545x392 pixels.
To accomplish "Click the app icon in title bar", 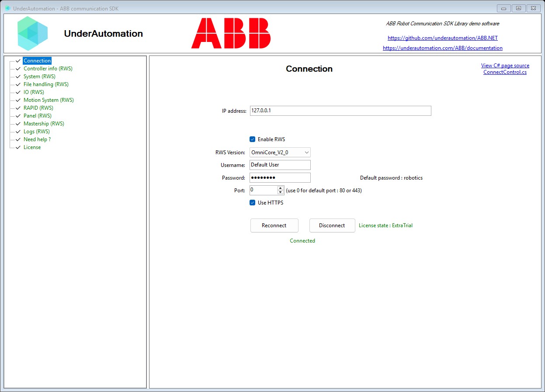I will (x=7, y=8).
